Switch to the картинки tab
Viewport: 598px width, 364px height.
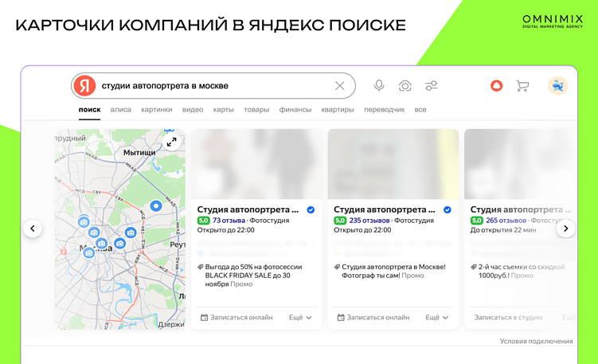click(157, 109)
